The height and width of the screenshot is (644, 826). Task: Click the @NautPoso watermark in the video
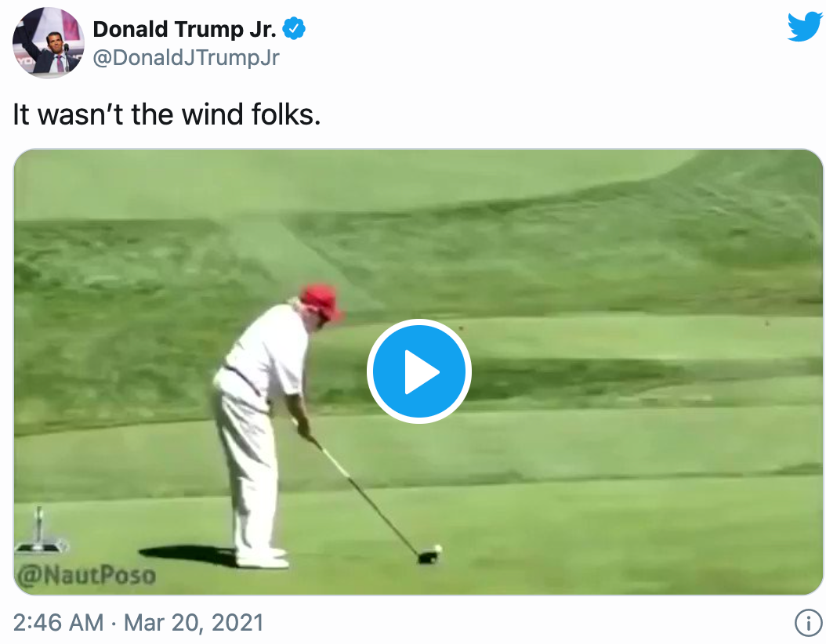coord(86,575)
